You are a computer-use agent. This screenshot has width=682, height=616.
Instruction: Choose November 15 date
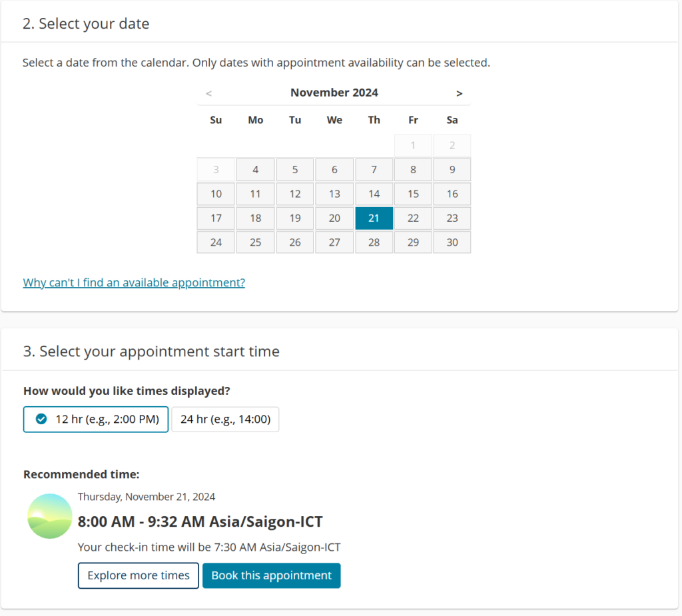coord(413,194)
